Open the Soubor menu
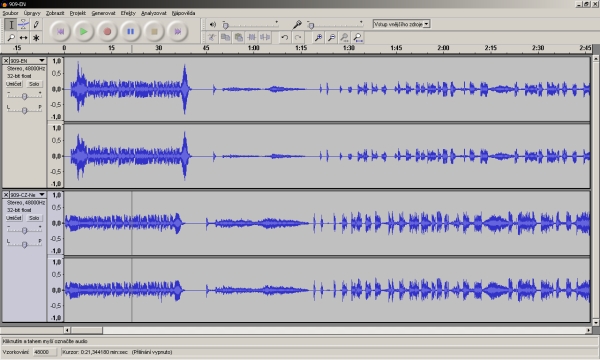Image resolution: width=600 pixels, height=360 pixels. coord(10,13)
